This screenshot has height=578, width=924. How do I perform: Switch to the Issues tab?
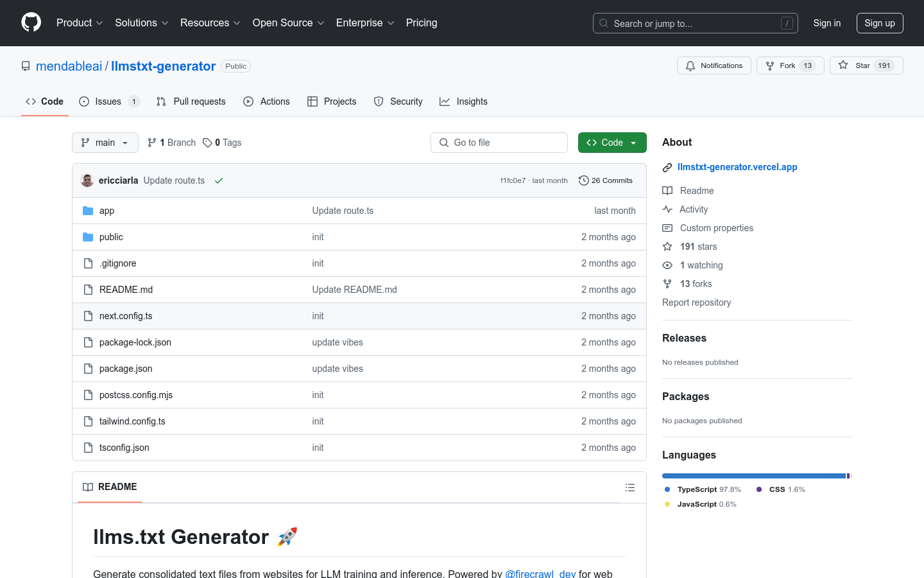pos(109,101)
